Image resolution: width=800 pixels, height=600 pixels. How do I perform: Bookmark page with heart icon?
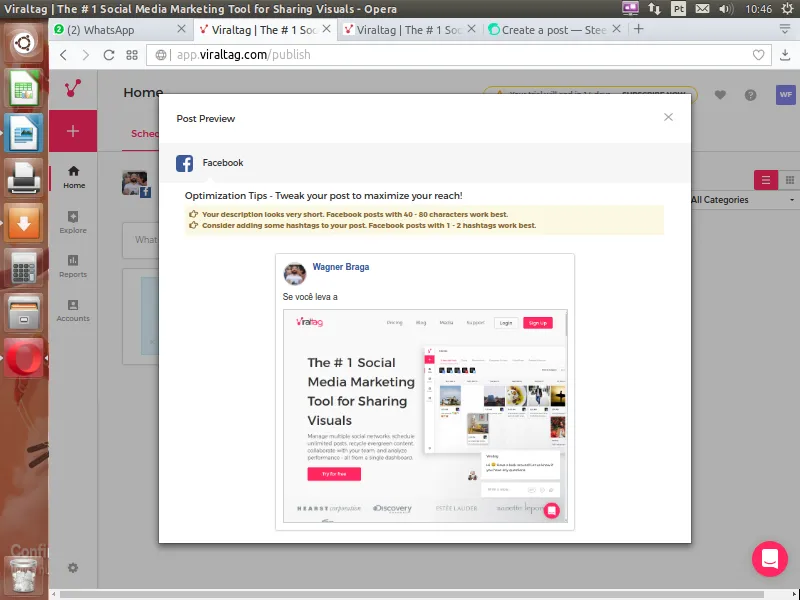758,55
